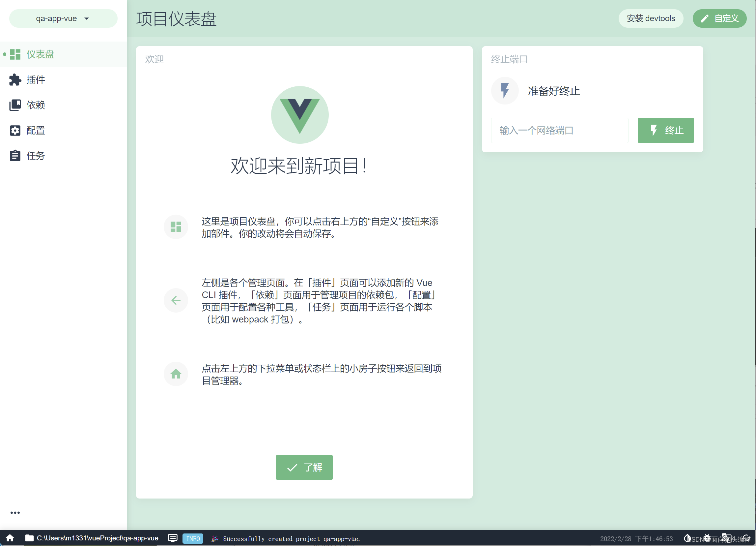Click the lightning bolt icon in 终止端口 widget
756x546 pixels.
pos(504,90)
